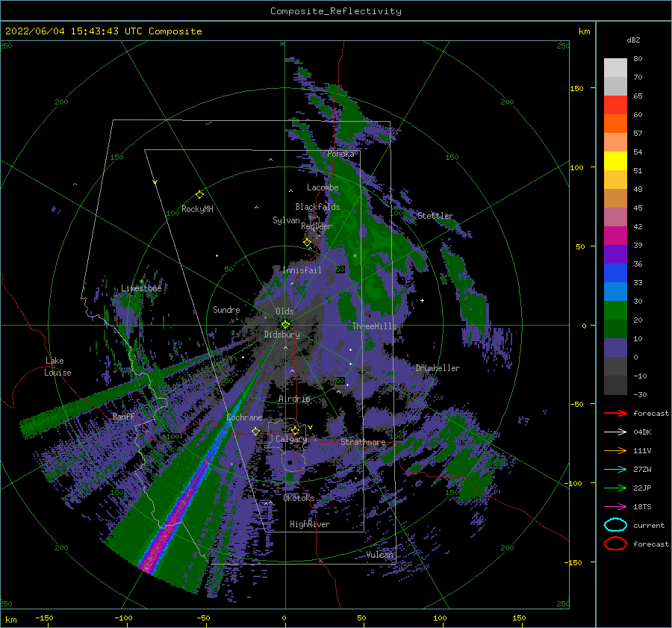Click the Lake Louise label
Screen dimensions: 672x628
[x=57, y=367]
